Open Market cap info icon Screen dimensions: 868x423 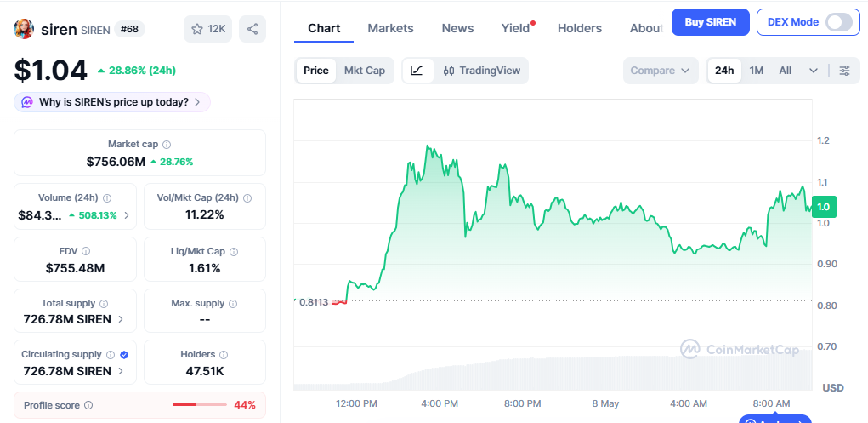tap(167, 145)
